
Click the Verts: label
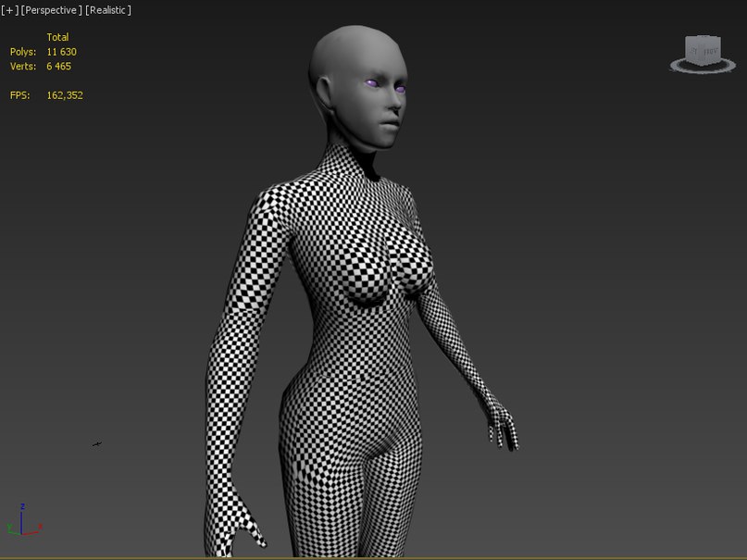click(23, 67)
